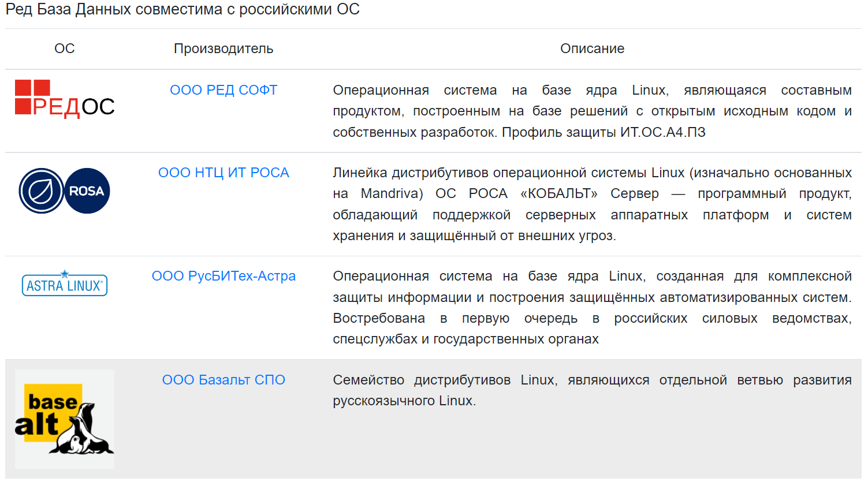Select the Astra Linux description paragraph

[x=592, y=307]
